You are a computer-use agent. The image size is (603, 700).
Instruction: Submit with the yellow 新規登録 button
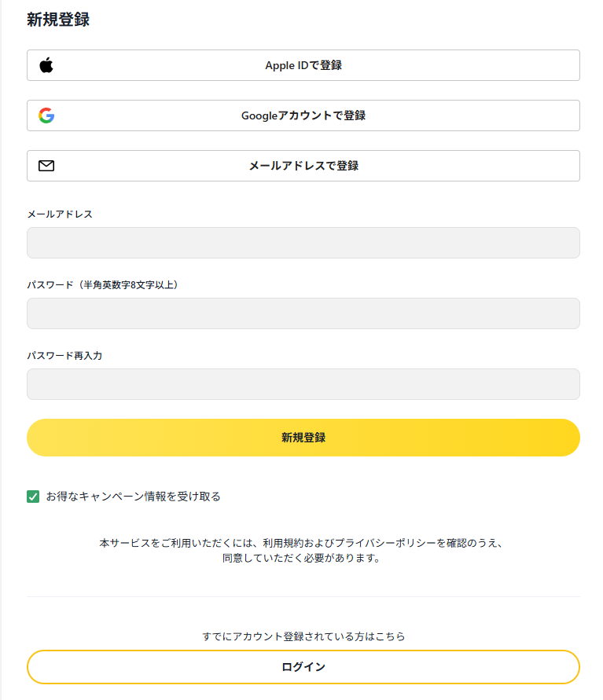[x=303, y=438]
